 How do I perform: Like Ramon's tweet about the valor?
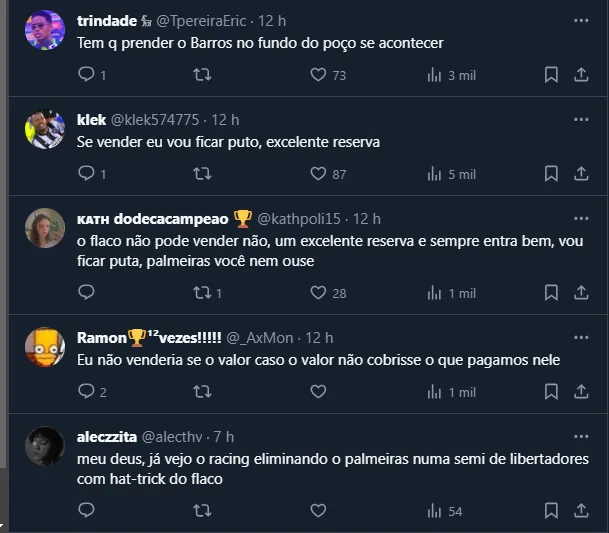pos(319,392)
